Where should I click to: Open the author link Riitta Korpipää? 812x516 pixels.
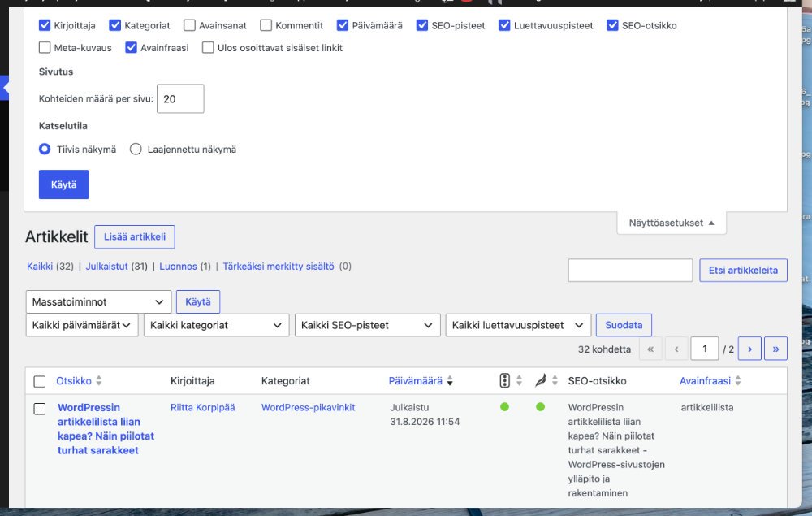[202, 407]
